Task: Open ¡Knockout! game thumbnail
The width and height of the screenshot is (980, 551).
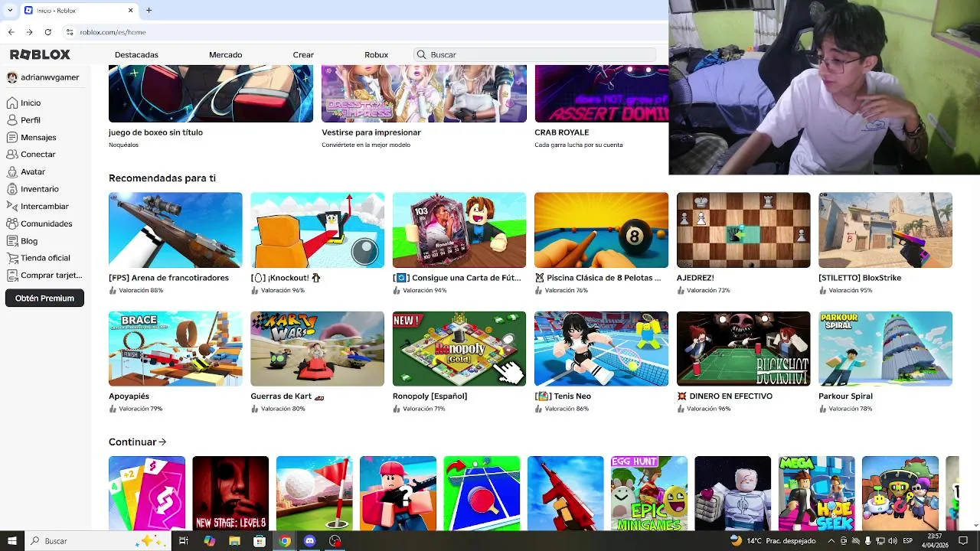Action: 317,230
